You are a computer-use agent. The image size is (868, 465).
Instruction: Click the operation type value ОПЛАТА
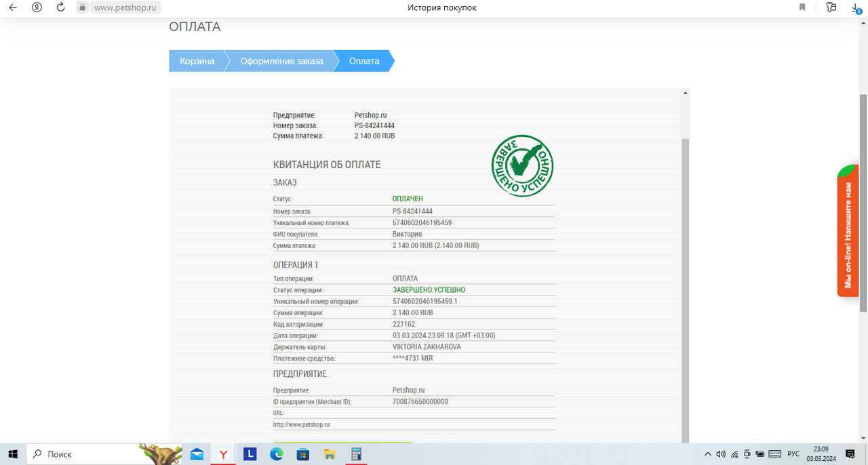pyautogui.click(x=405, y=279)
